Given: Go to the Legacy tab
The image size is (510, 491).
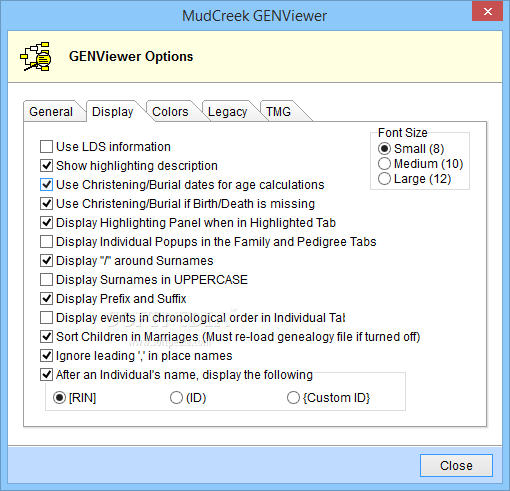Looking at the screenshot, I should pyautogui.click(x=227, y=112).
